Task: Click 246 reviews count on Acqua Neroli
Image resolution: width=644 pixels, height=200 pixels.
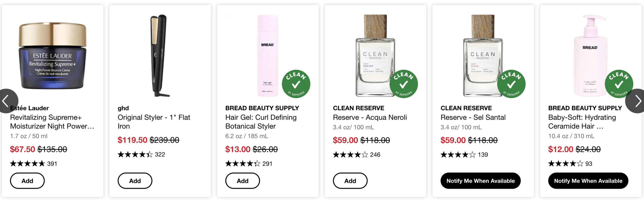Action: point(375,155)
